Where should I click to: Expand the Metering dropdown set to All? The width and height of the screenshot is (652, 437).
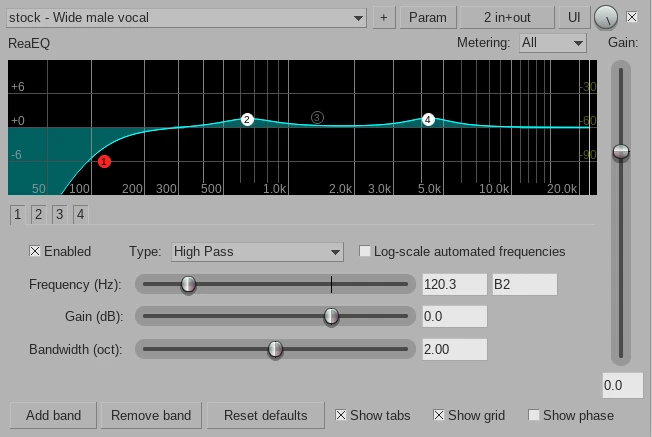click(552, 43)
